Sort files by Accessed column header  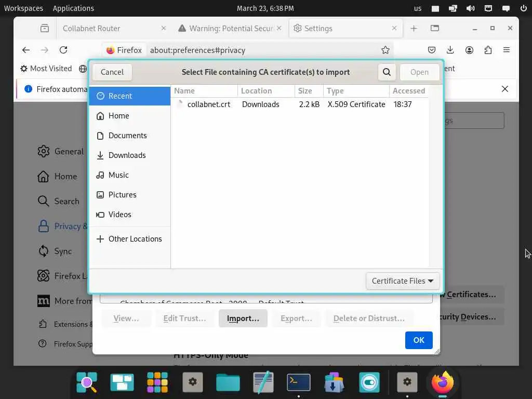tap(408, 90)
